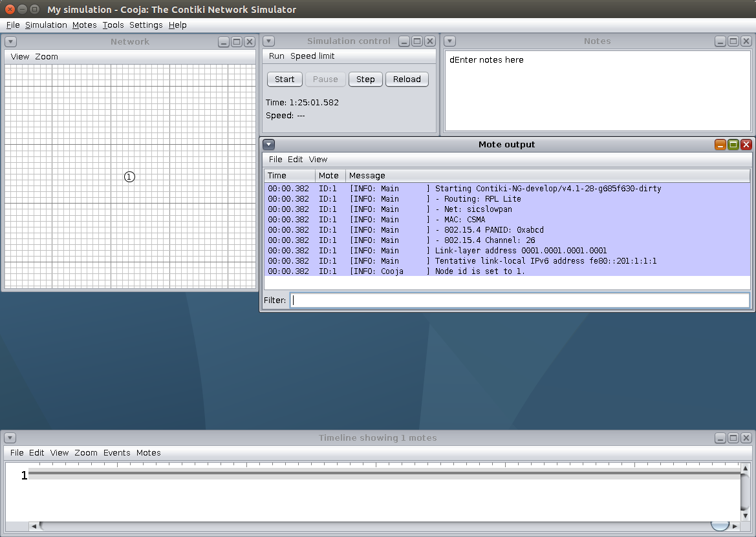
Task: Click Timeline horizontal scrollbar left arrow
Action: click(34, 526)
